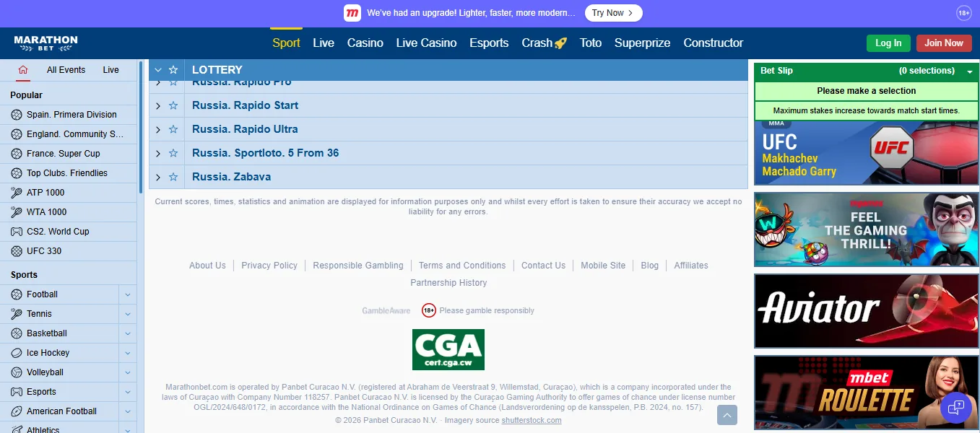Click the Log In button
The image size is (980, 433).
tap(888, 43)
